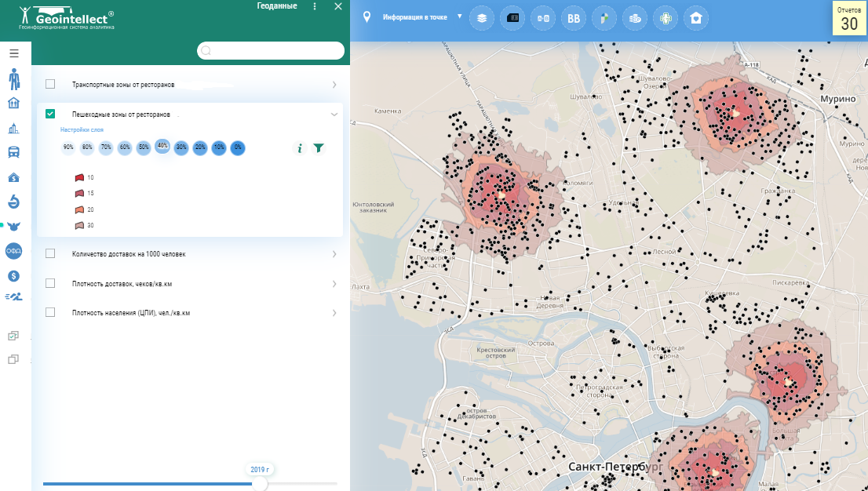This screenshot has width=868, height=491.
Task: Check 'Плотность доставок, чеков/кв.км' checkbox
Action: pyautogui.click(x=50, y=283)
